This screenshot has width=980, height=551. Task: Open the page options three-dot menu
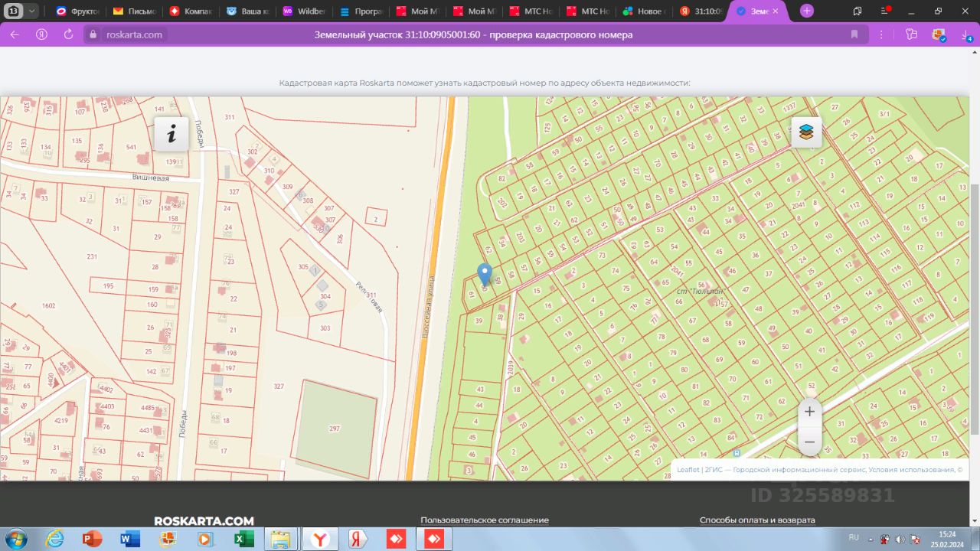(x=883, y=34)
